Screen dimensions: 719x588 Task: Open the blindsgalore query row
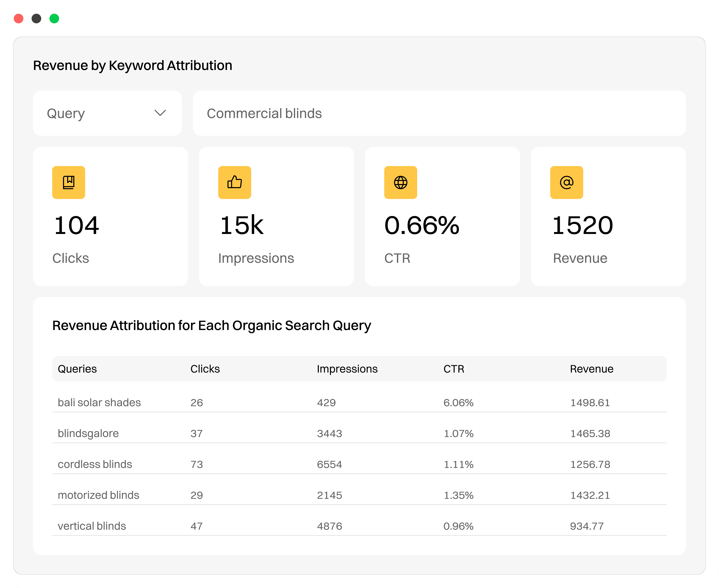pos(88,433)
